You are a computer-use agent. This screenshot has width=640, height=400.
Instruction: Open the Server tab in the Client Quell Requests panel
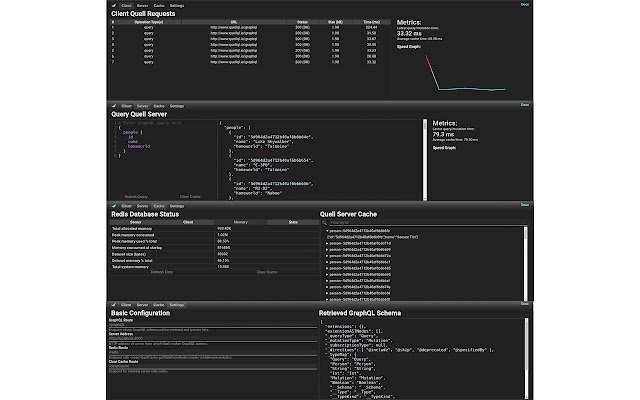142,6
